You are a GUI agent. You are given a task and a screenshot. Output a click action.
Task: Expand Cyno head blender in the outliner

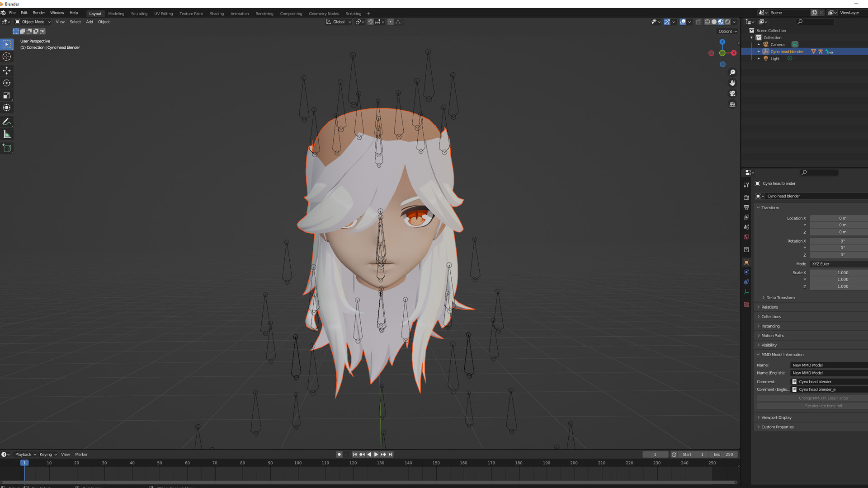coord(759,52)
